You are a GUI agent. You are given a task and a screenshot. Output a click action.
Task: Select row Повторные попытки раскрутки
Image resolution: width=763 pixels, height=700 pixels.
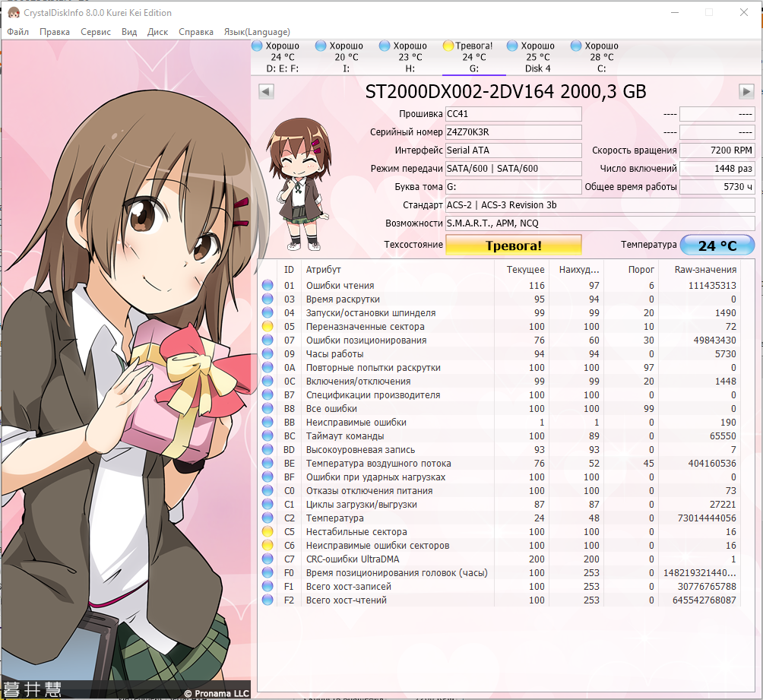point(499,368)
